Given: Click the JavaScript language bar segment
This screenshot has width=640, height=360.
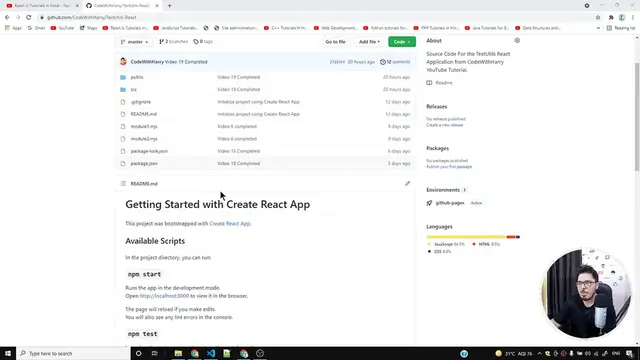Looking at the screenshot, I should pyautogui.click(x=466, y=237).
